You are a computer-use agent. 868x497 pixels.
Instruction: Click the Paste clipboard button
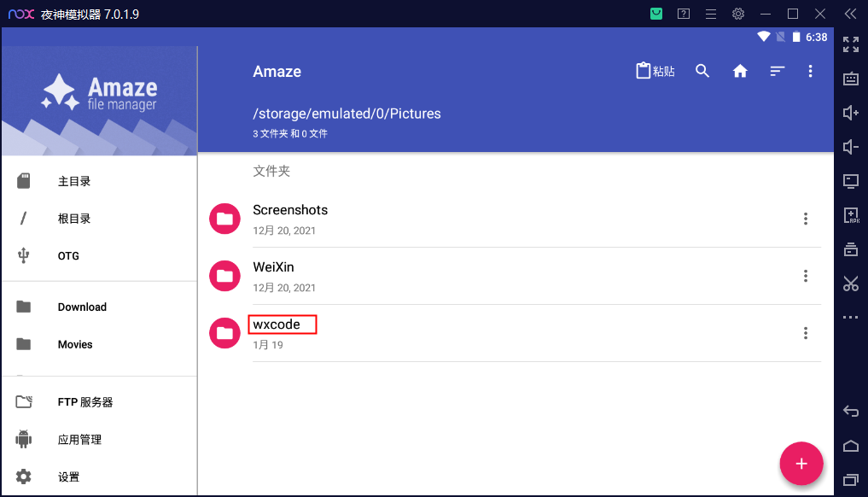[x=655, y=71]
